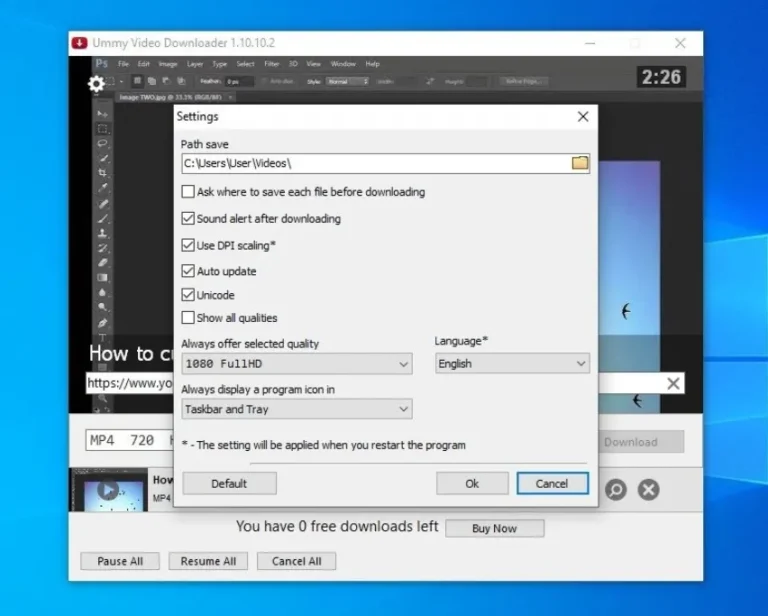The width and height of the screenshot is (768, 616).
Task: Click the restart-program footnote text
Action: (323, 445)
